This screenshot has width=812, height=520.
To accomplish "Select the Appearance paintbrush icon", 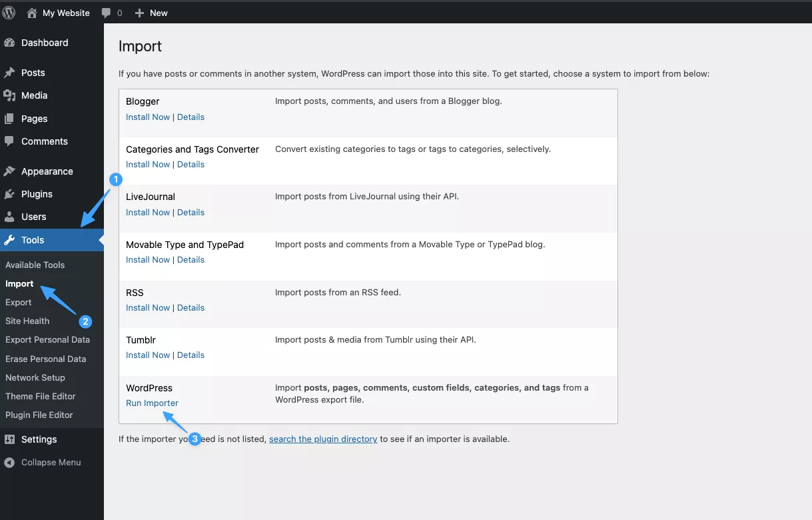I will [9, 171].
